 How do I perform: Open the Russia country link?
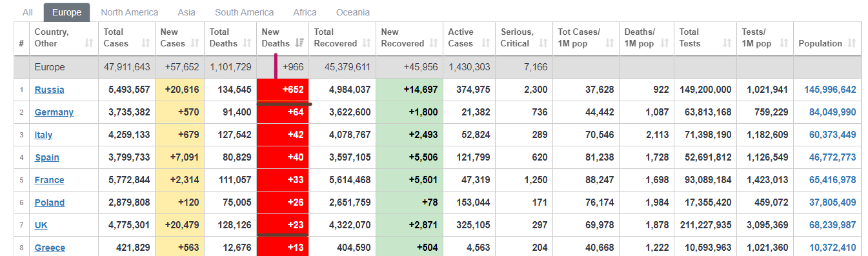49,90
